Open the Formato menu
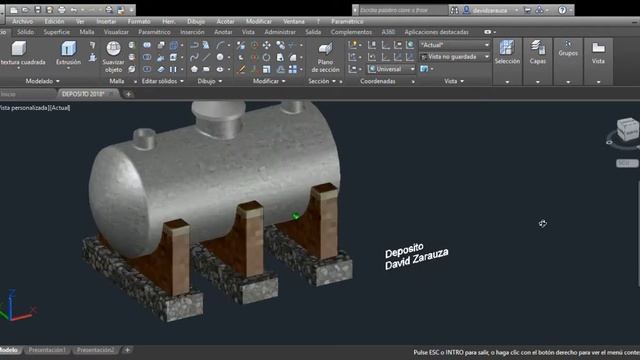This screenshot has height=360, width=640. 139,21
